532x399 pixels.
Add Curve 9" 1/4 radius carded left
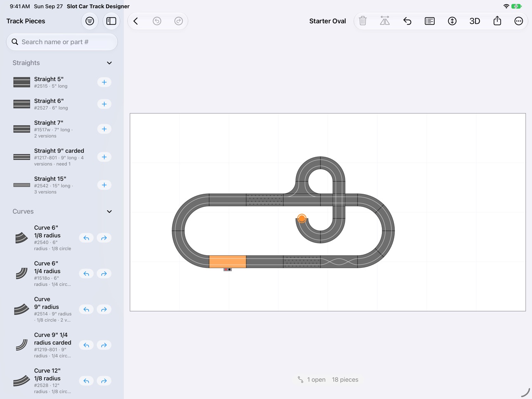pyautogui.click(x=86, y=345)
